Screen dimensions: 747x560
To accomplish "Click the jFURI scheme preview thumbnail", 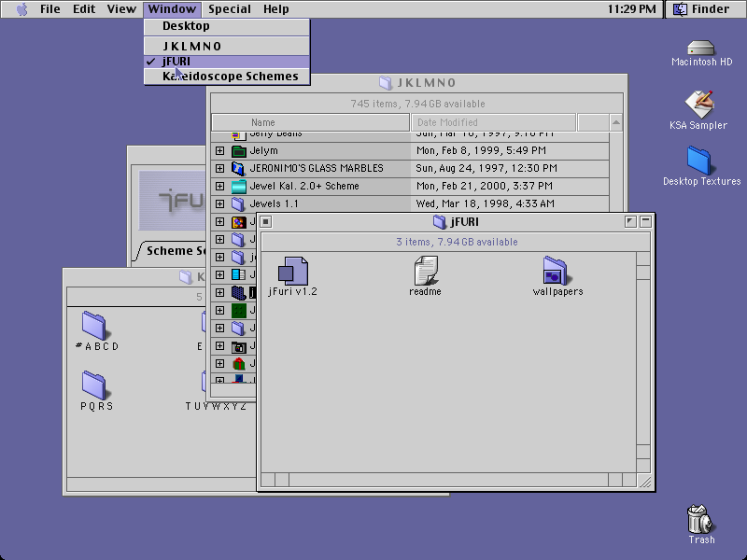I will (173, 201).
